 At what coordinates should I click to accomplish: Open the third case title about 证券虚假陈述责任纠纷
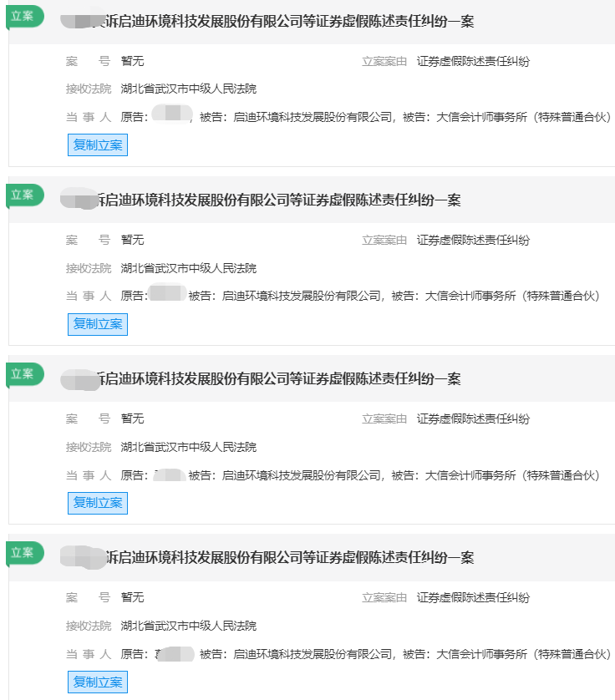pyautogui.click(x=279, y=379)
